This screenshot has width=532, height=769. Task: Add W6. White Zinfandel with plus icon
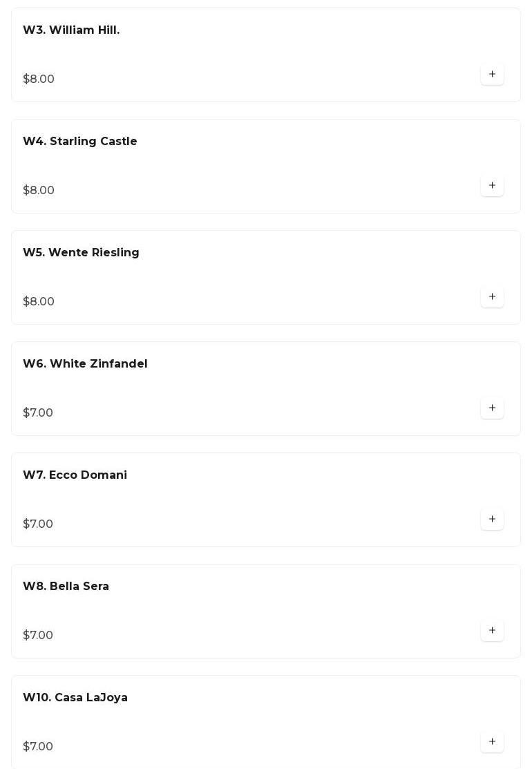(492, 408)
